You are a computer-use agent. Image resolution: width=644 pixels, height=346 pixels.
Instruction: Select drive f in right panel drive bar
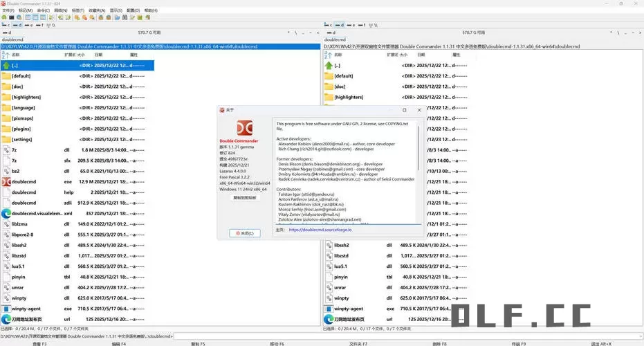[x=362, y=25]
